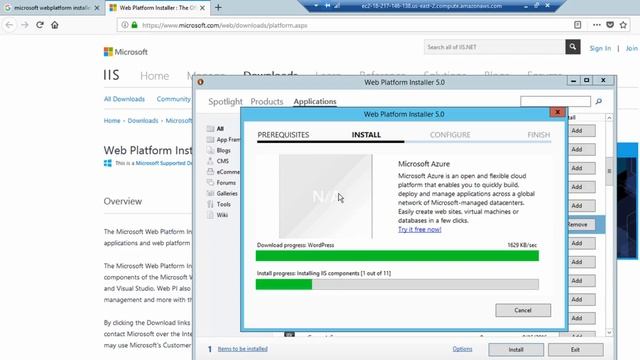
Task: Switch to the 'microsoft webplatform install' browser tab
Action: (52, 8)
